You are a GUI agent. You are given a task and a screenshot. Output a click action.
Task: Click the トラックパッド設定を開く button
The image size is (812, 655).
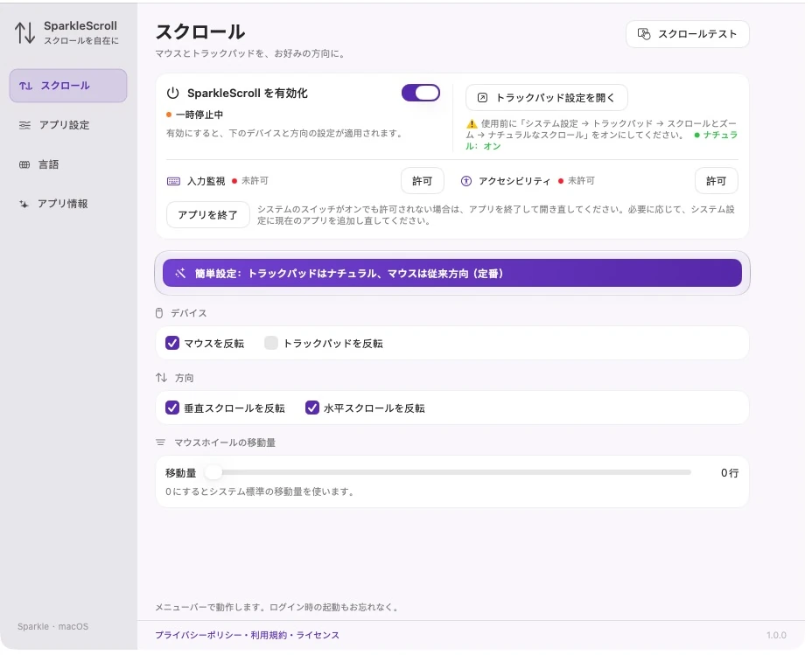(547, 98)
